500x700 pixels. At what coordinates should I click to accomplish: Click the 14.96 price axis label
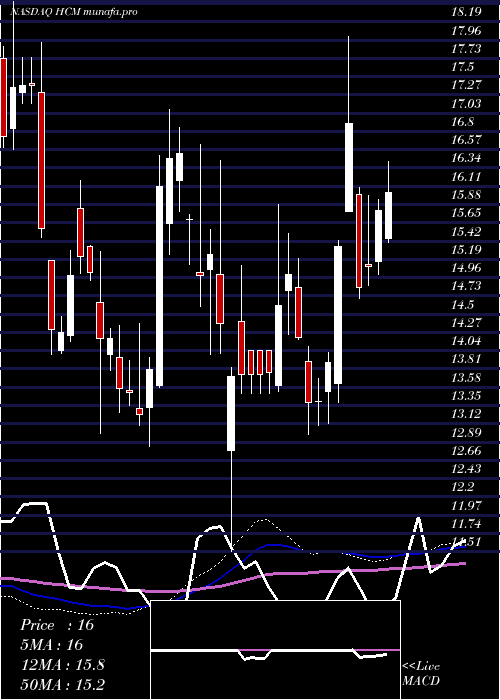pyautogui.click(x=467, y=268)
